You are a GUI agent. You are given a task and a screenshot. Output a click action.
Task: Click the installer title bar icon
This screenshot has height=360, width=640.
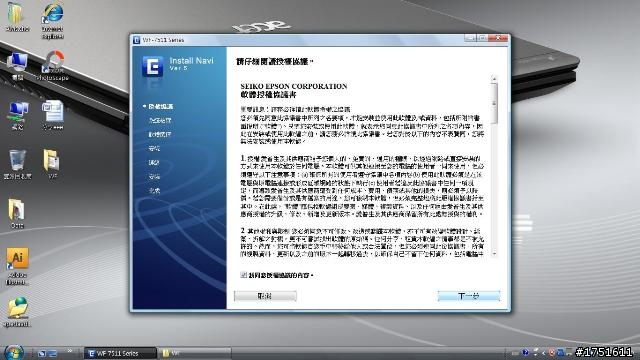tap(137, 40)
